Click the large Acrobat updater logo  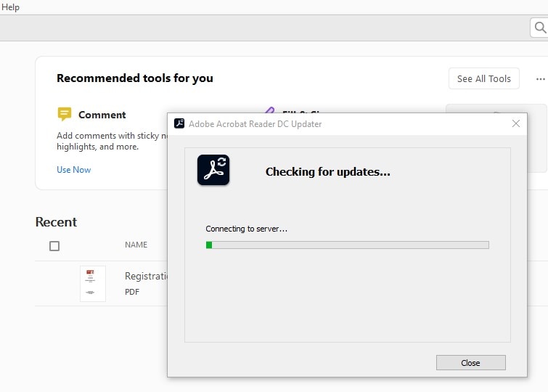coord(213,170)
